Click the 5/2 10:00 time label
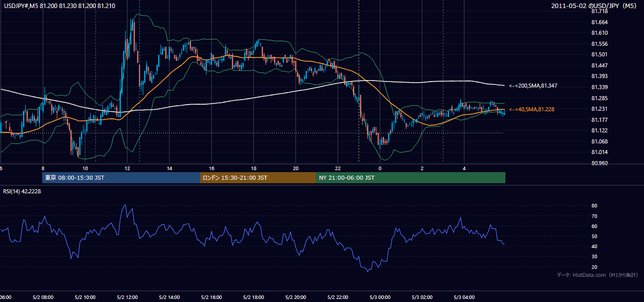Viewport: 644px width, 302px height. click(85, 297)
